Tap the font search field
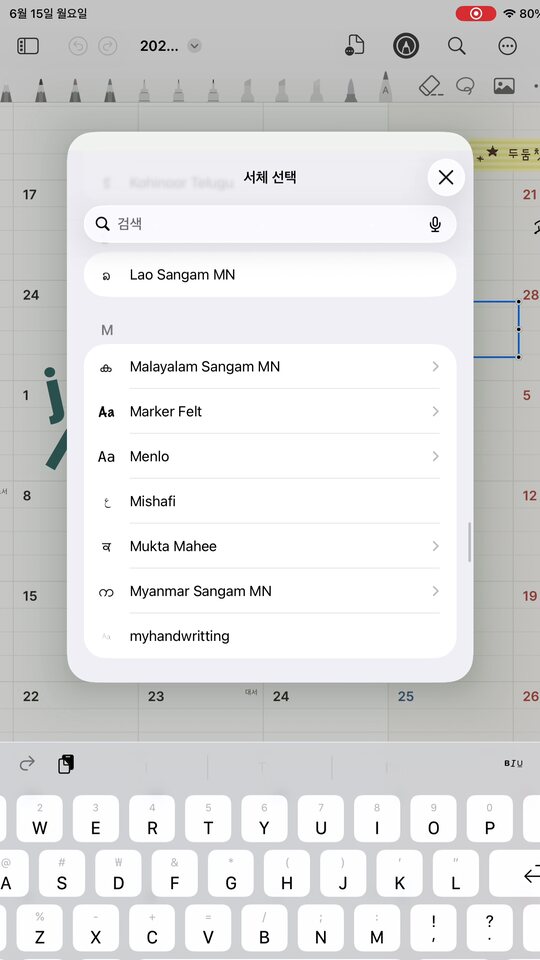Viewport: 540px width, 960px height. tap(270, 224)
